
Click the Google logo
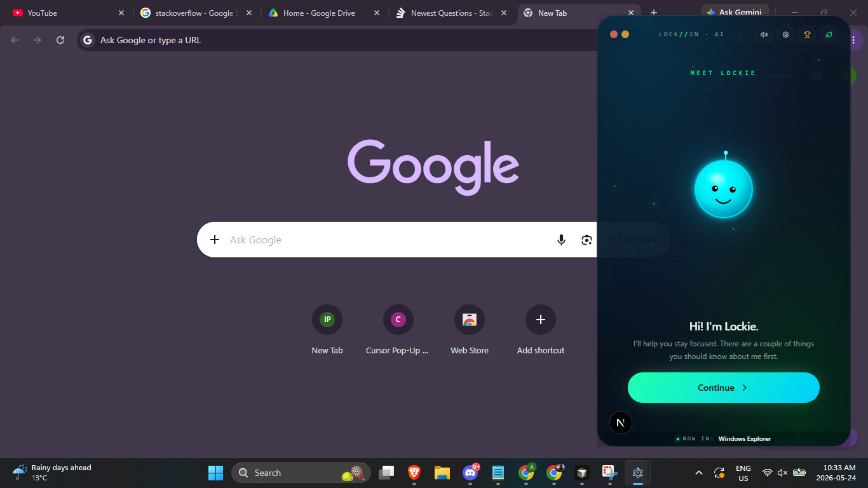point(434,167)
